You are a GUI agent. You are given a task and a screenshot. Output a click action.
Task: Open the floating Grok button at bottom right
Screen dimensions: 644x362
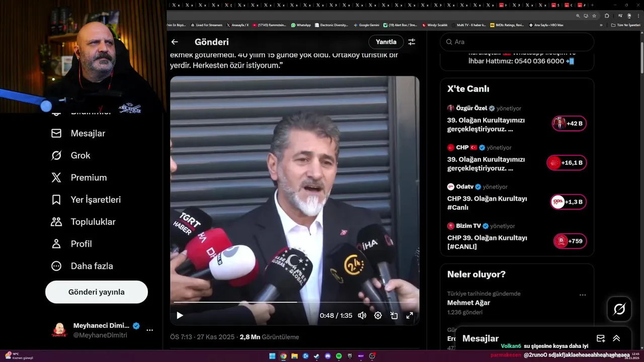pyautogui.click(x=619, y=309)
